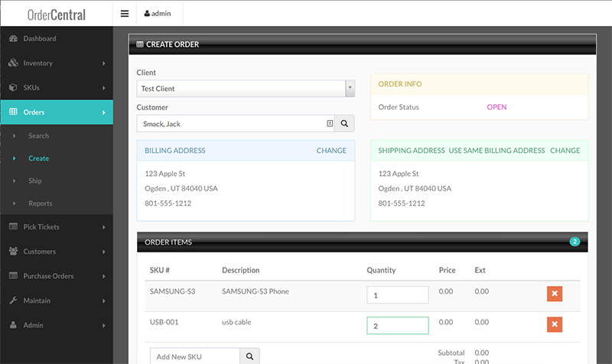Go to Orders Ship subpage
Image resolution: width=612 pixels, height=364 pixels.
pyautogui.click(x=34, y=180)
